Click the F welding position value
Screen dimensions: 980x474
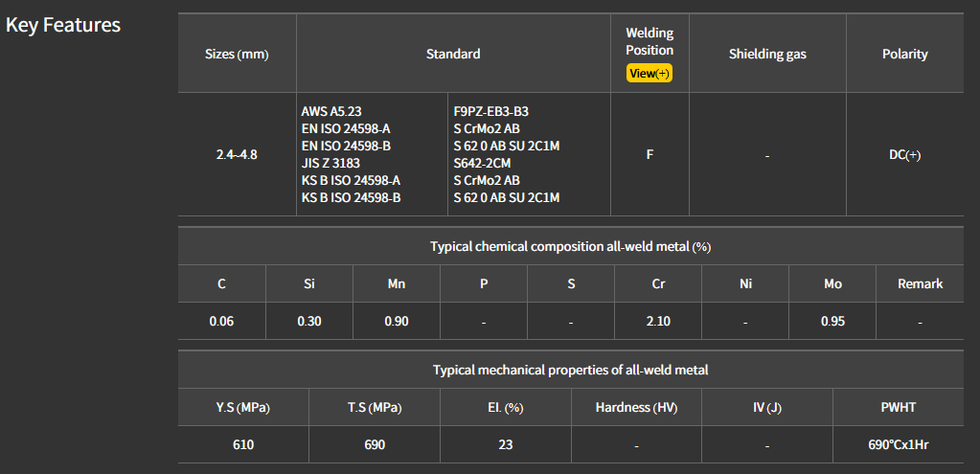(x=650, y=154)
